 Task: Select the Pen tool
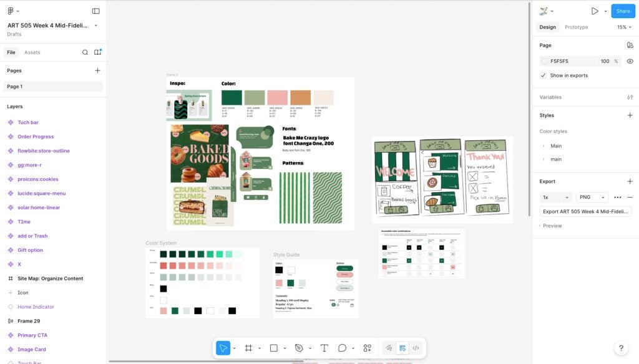point(298,348)
